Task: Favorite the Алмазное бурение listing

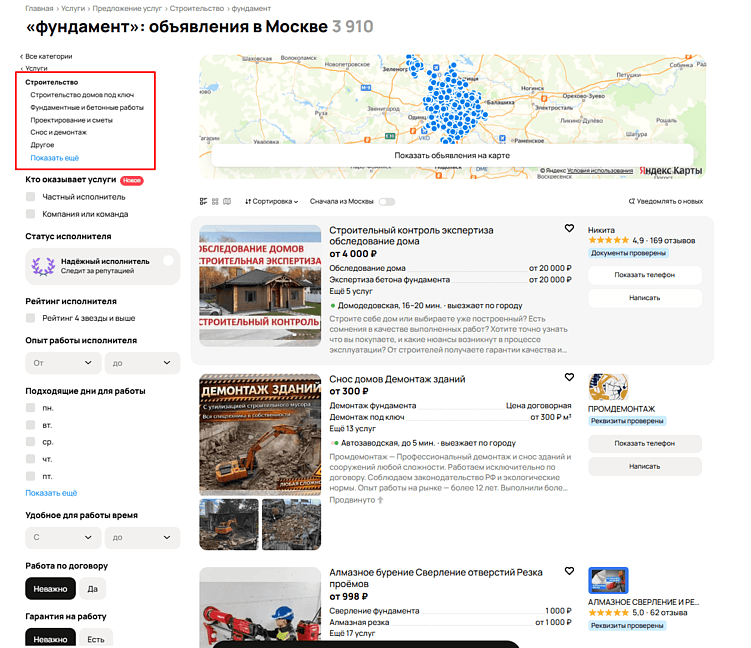Action: coord(569,571)
